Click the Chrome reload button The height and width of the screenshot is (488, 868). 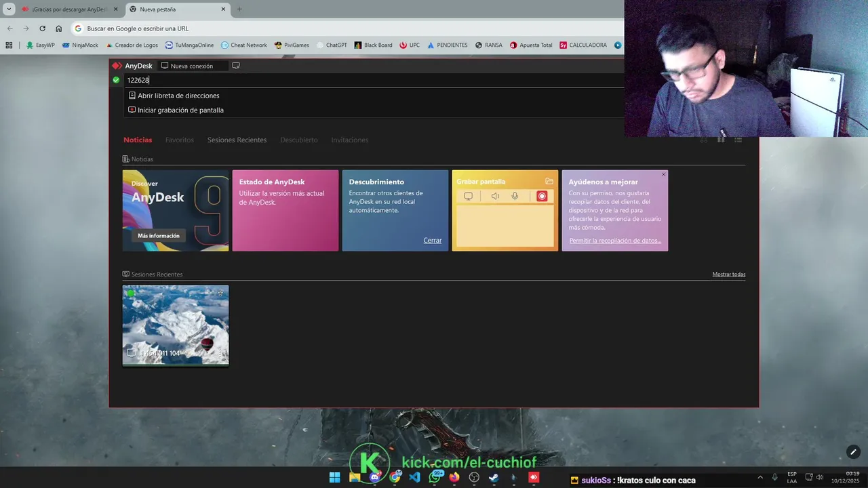tap(42, 28)
